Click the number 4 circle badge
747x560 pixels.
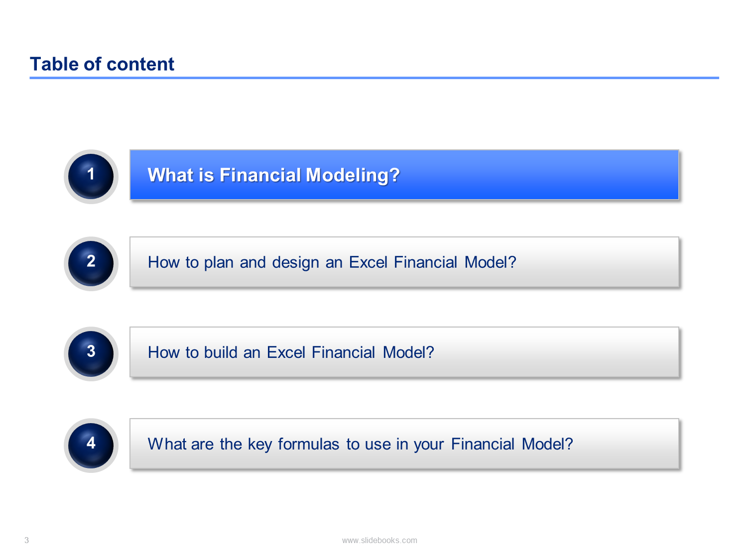[x=91, y=445]
